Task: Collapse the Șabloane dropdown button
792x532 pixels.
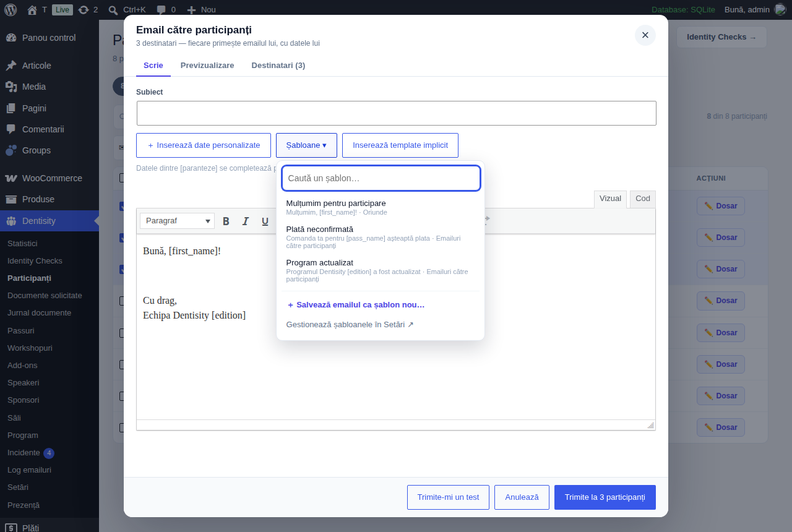Action: point(306,145)
